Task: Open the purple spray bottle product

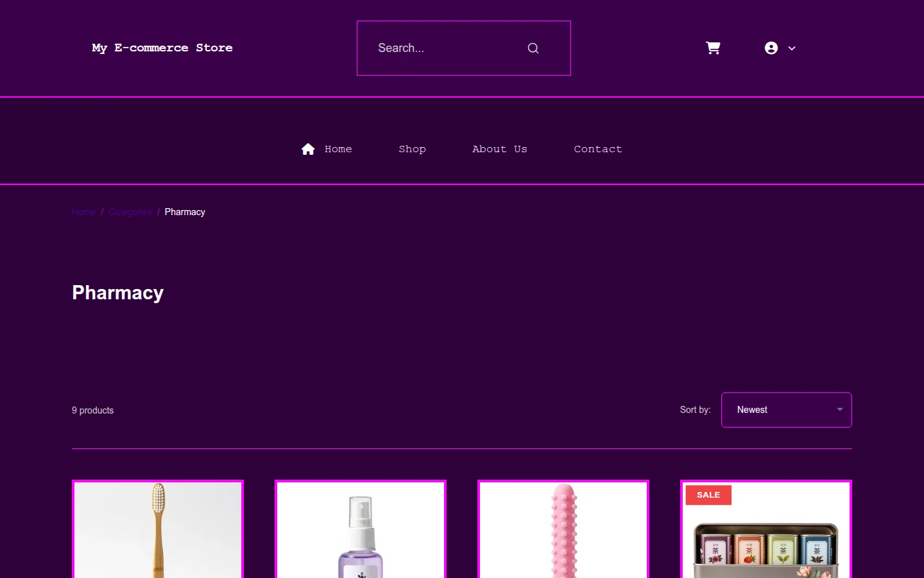Action: point(361,529)
